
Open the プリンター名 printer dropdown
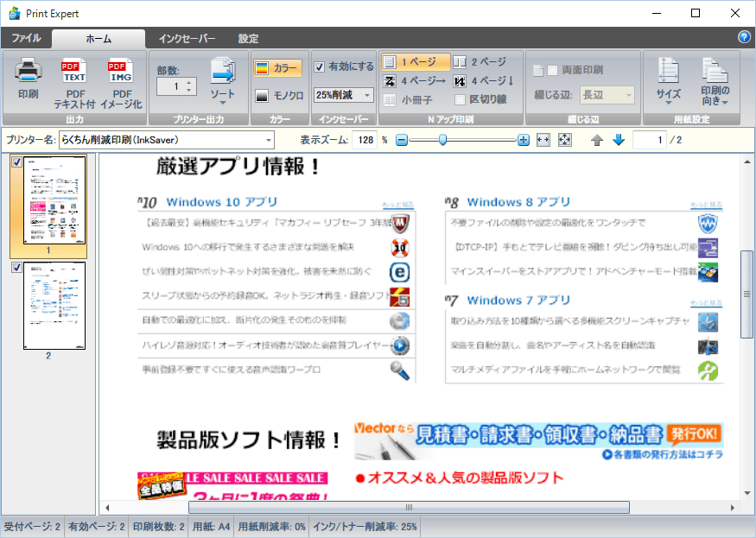click(x=269, y=140)
